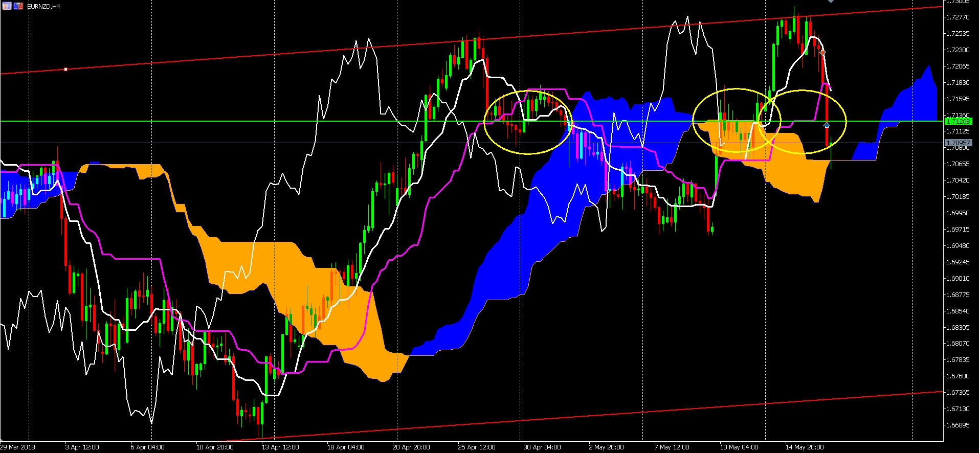Click the 1.69010 price scale value
Image resolution: width=980 pixels, height=453 pixels.
tap(959, 279)
